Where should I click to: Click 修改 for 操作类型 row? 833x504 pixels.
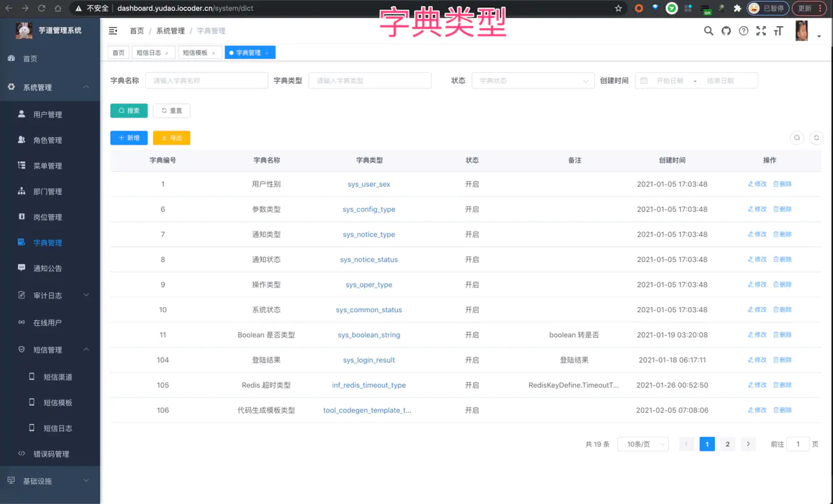tap(758, 285)
